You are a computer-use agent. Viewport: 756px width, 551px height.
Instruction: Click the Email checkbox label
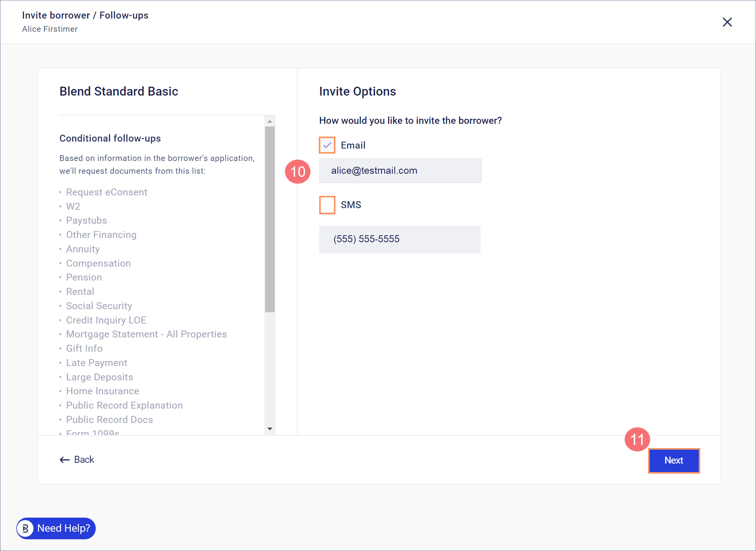353,145
